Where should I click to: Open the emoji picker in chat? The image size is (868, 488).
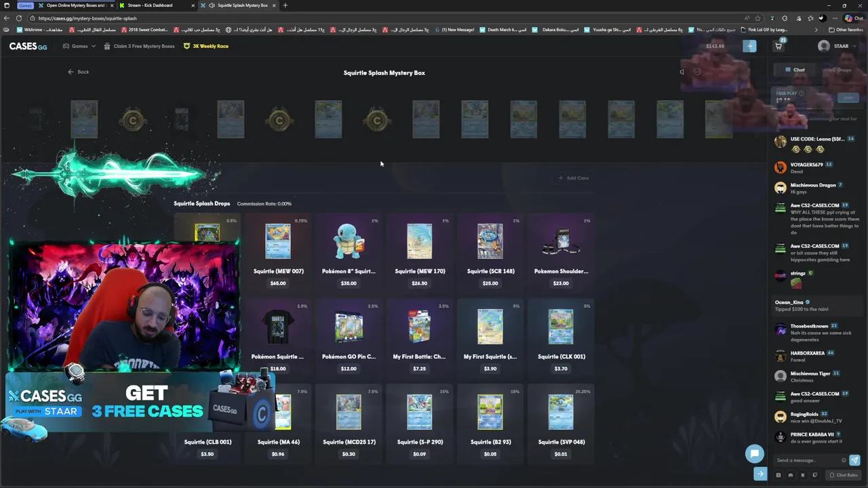pyautogui.click(x=844, y=460)
